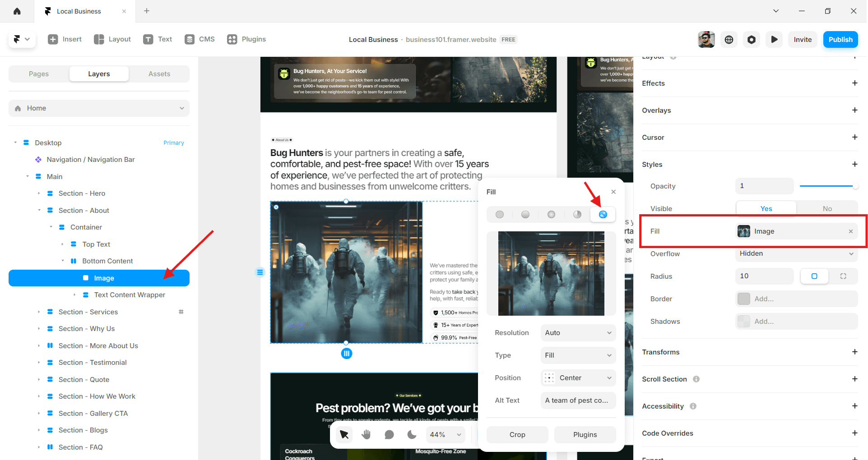
Task: Close the Fill popup
Action: (x=613, y=192)
